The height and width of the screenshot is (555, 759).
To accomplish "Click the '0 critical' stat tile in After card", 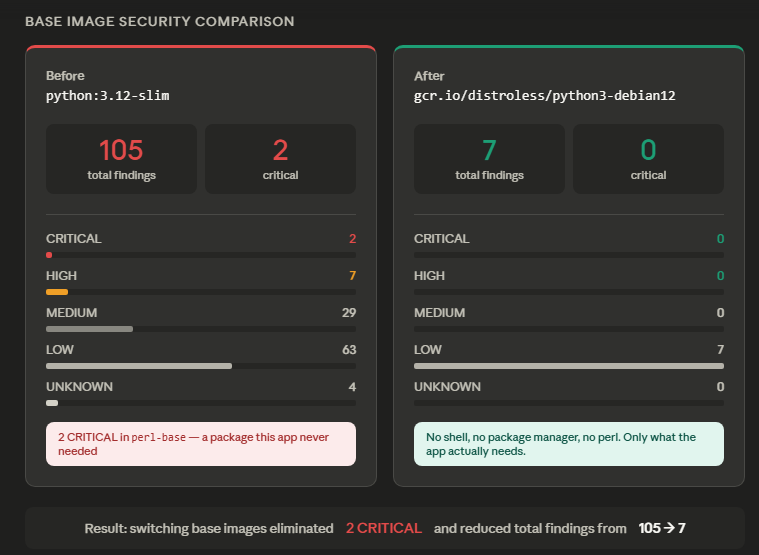I will (648, 159).
